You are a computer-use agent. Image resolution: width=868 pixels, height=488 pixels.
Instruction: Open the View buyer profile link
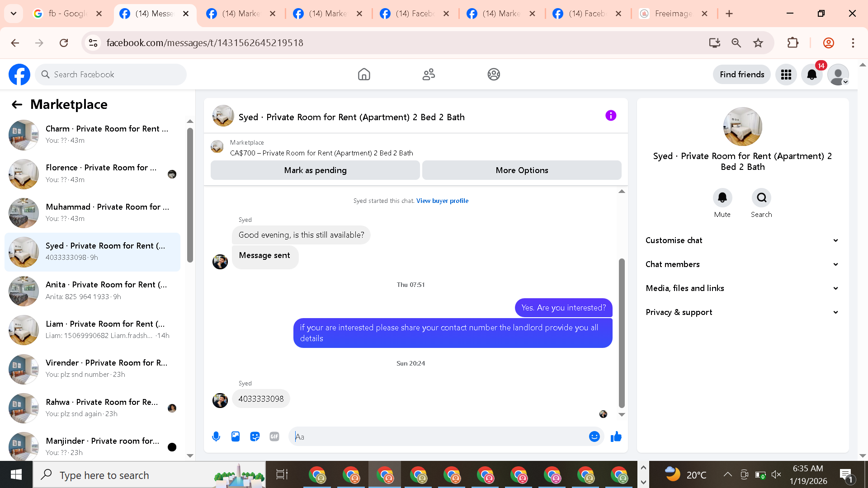[442, 201]
